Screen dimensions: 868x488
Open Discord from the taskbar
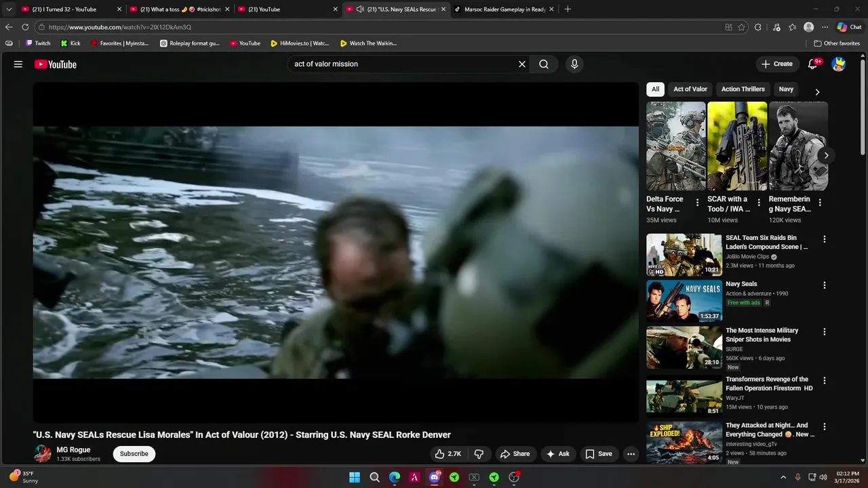click(435, 477)
